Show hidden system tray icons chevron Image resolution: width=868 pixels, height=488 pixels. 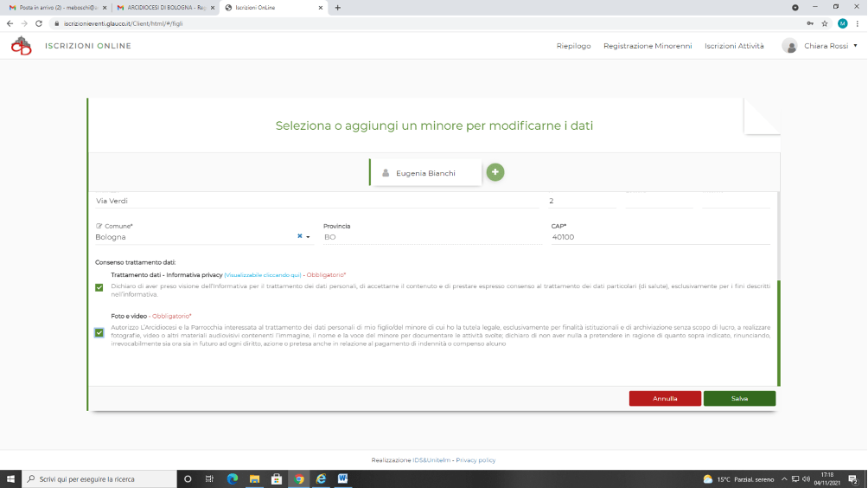click(x=783, y=478)
